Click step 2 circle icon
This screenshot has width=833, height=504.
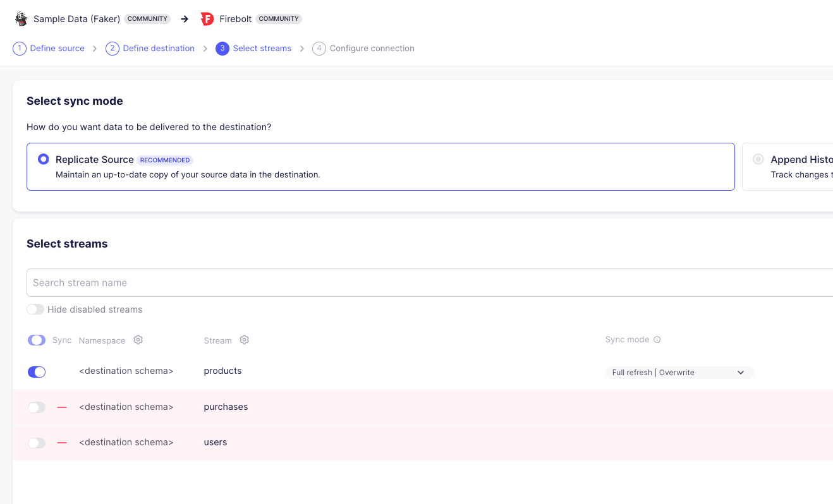[112, 49]
